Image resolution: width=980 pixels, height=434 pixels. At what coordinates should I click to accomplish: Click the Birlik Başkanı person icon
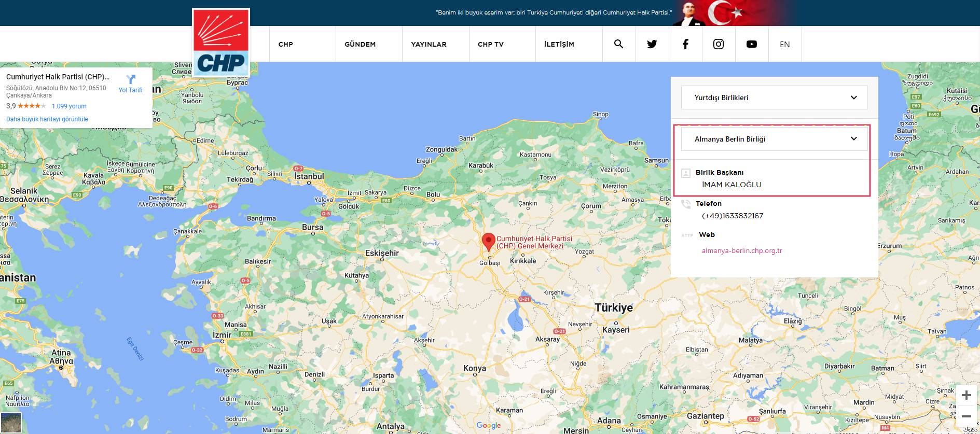coord(686,173)
